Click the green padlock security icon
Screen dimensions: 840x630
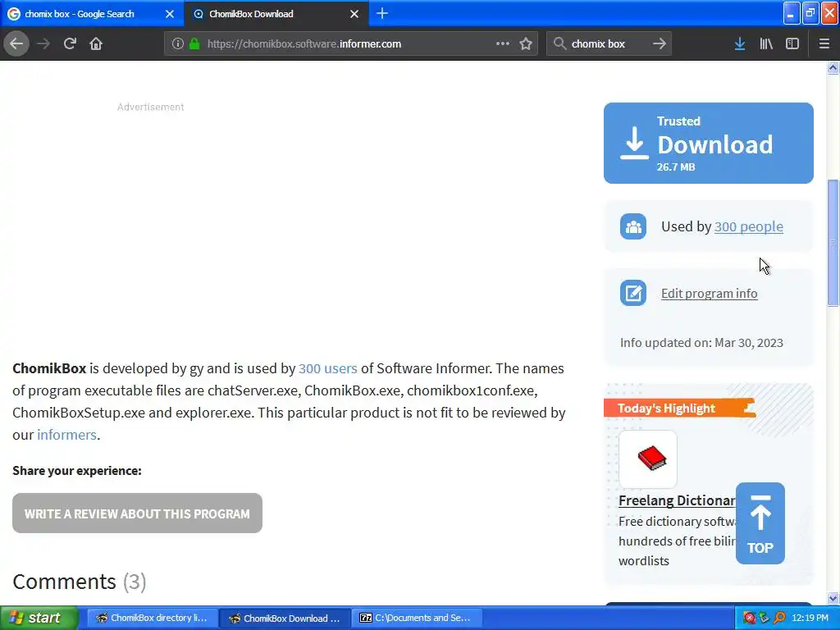coord(194,44)
